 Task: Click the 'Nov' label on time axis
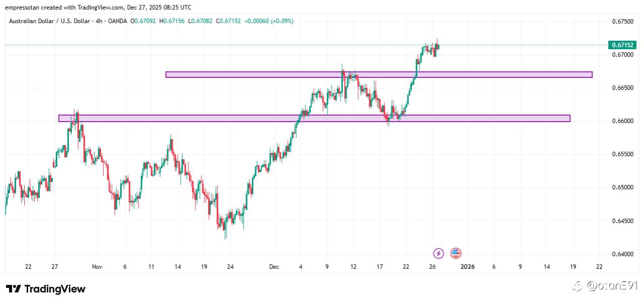98,267
